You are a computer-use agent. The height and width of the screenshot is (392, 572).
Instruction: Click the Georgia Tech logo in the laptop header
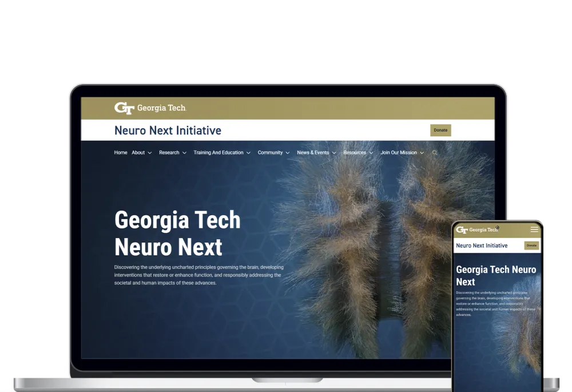pos(150,108)
